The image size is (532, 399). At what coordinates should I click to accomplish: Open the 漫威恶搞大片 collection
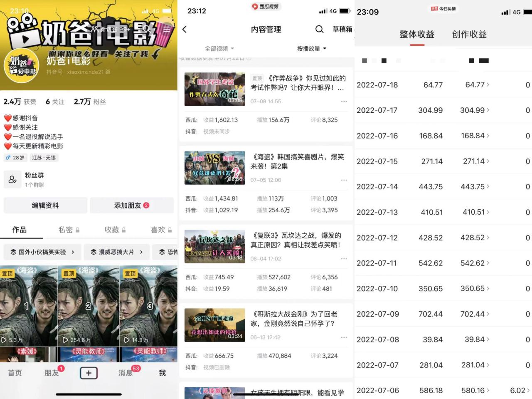click(x=117, y=252)
